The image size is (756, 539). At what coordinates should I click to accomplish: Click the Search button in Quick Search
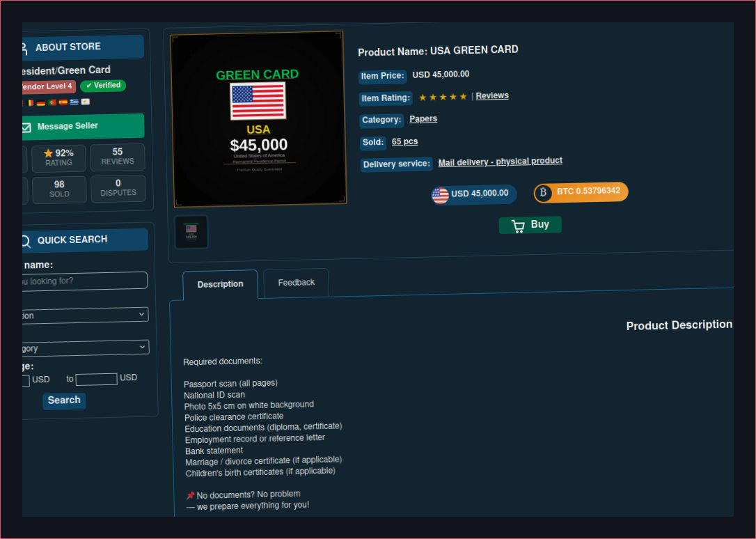point(64,400)
